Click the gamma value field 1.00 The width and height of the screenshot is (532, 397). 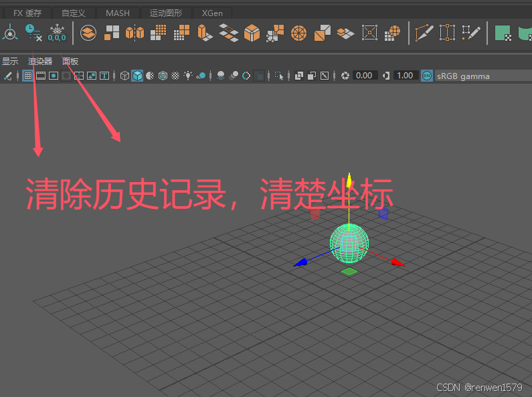click(405, 76)
